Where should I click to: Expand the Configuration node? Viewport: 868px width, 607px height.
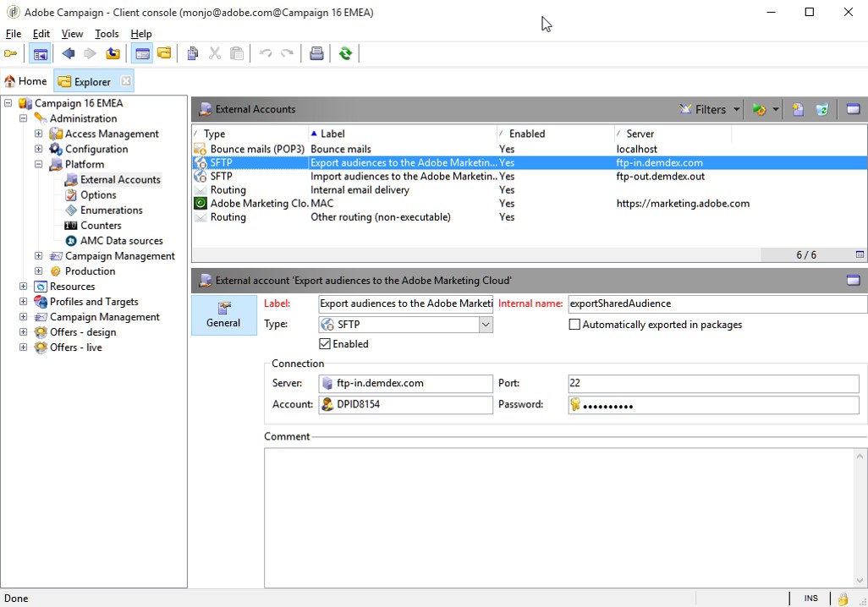point(38,149)
